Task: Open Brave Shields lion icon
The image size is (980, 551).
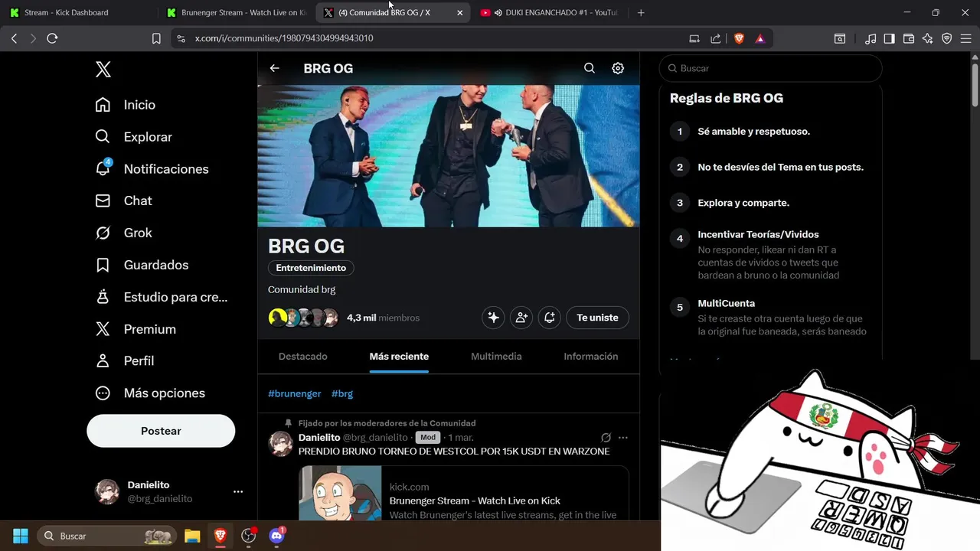Action: point(739,38)
